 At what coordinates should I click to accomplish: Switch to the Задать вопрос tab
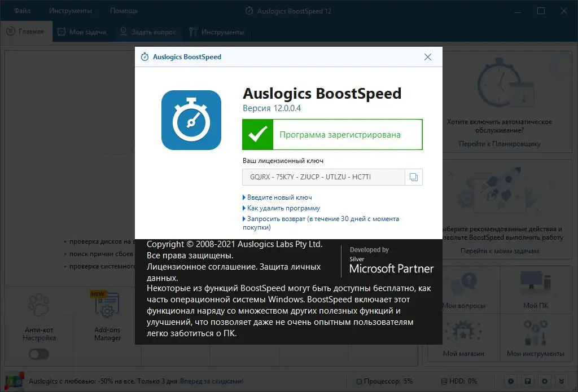coord(148,32)
